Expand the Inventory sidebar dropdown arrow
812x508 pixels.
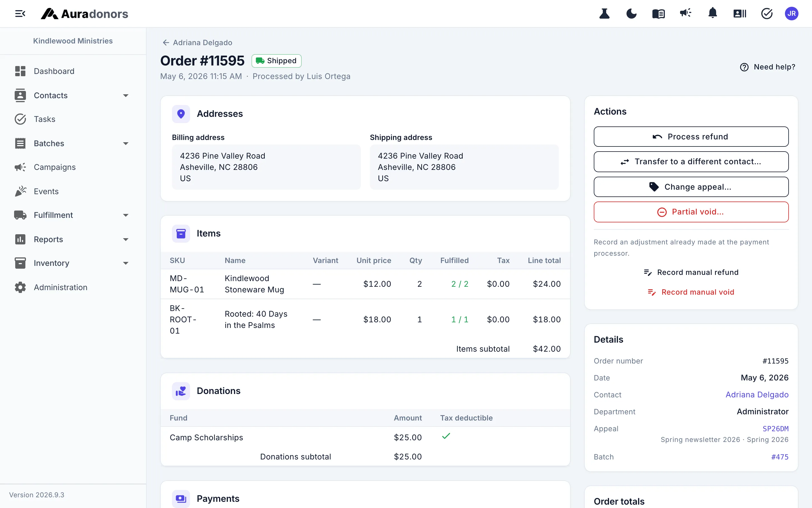[x=126, y=263]
